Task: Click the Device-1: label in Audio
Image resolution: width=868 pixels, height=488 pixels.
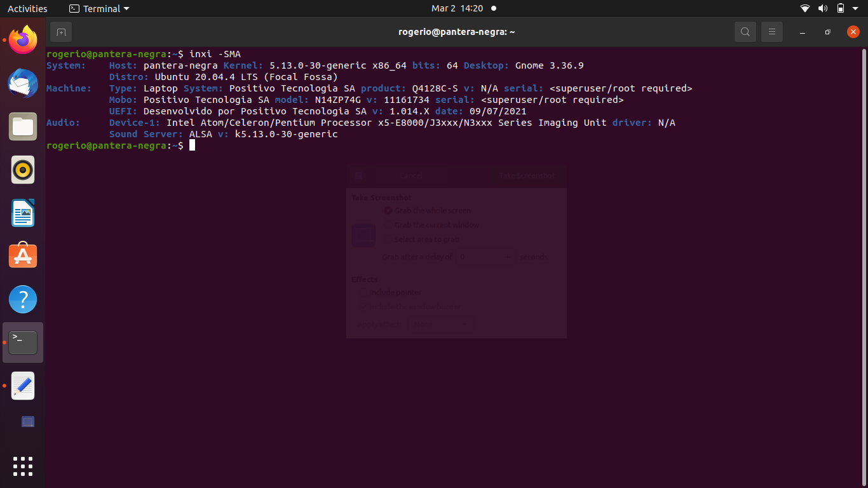Action: click(x=135, y=123)
